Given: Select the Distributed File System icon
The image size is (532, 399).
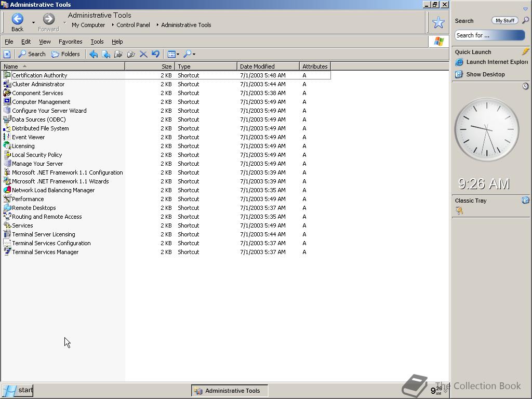Looking at the screenshot, I should (x=7, y=128).
